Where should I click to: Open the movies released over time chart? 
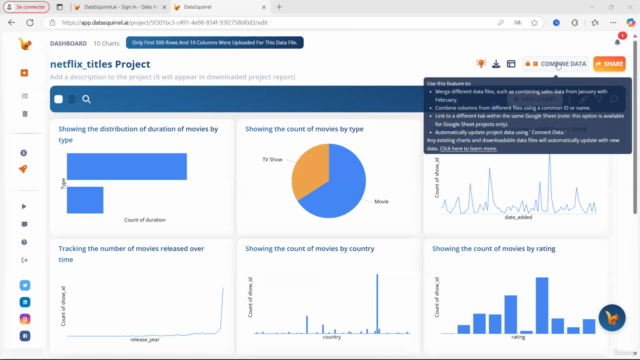(142, 296)
